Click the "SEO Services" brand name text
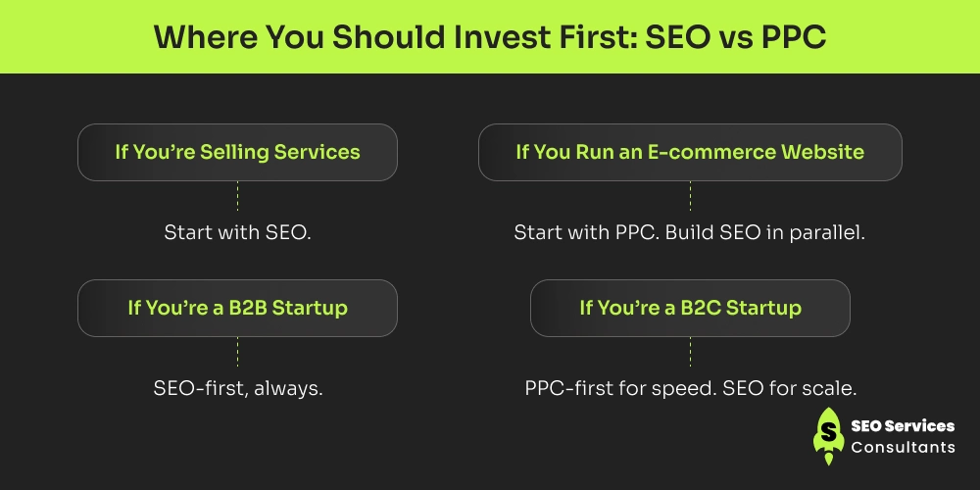This screenshot has height=490, width=980. (x=902, y=426)
